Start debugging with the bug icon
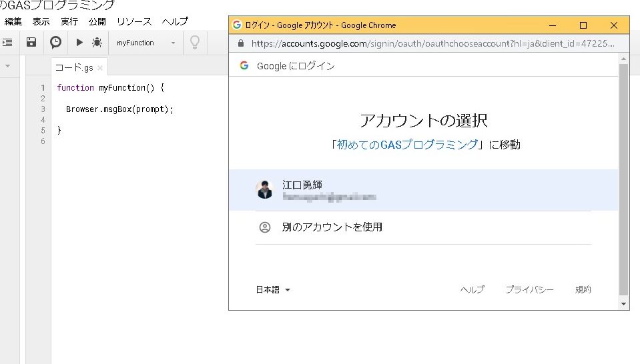The width and height of the screenshot is (640, 364). pyautogui.click(x=97, y=42)
